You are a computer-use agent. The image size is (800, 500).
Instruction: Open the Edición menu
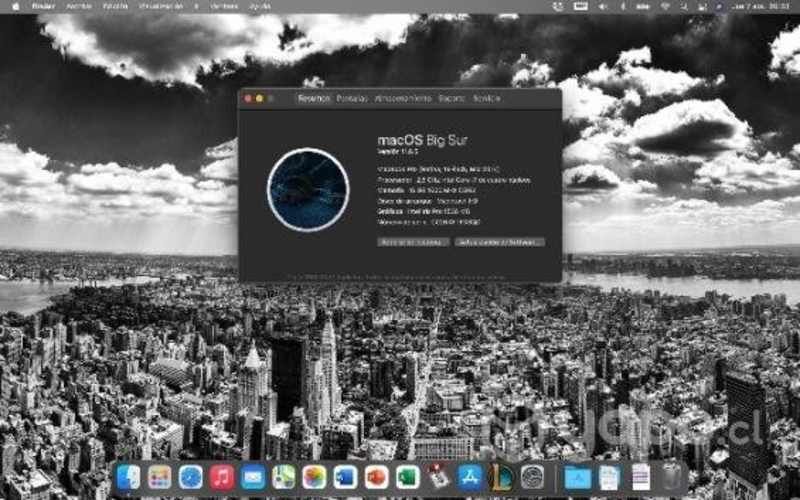click(x=115, y=6)
